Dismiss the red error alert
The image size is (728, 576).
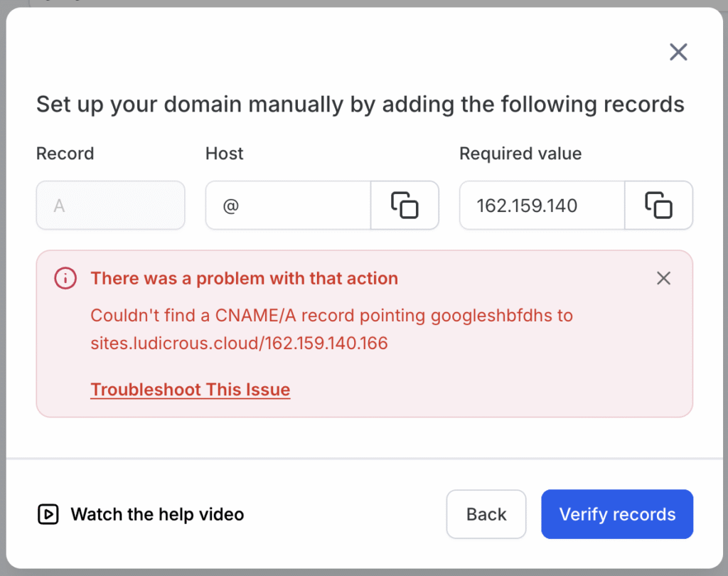[x=663, y=278]
